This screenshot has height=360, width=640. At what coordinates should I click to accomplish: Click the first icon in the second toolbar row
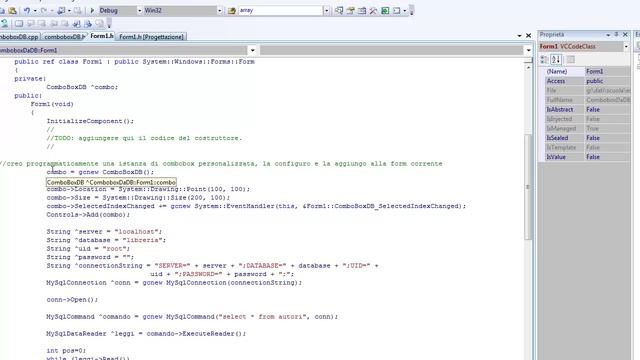click(x=4, y=24)
